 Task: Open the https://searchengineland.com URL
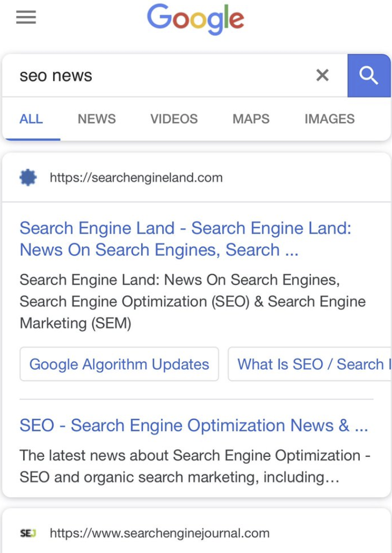coord(136,177)
